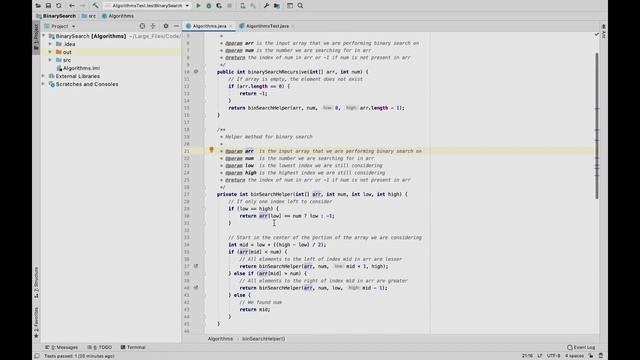This screenshot has width=640, height=360.
Task: Expand the src folder
Action: tap(50, 60)
